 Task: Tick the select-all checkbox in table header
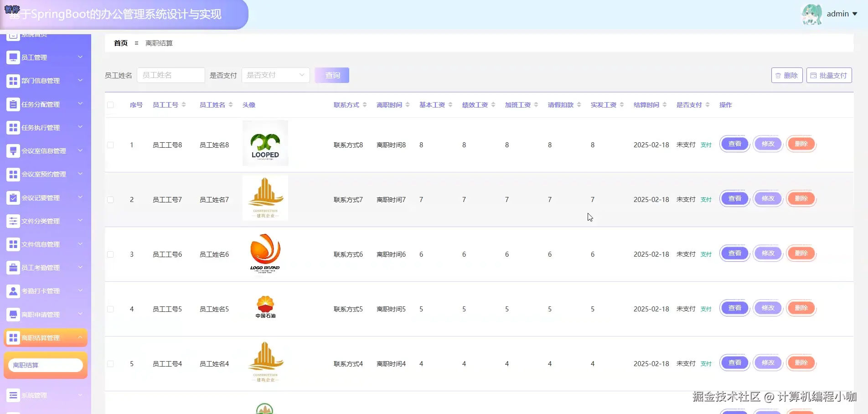click(110, 105)
